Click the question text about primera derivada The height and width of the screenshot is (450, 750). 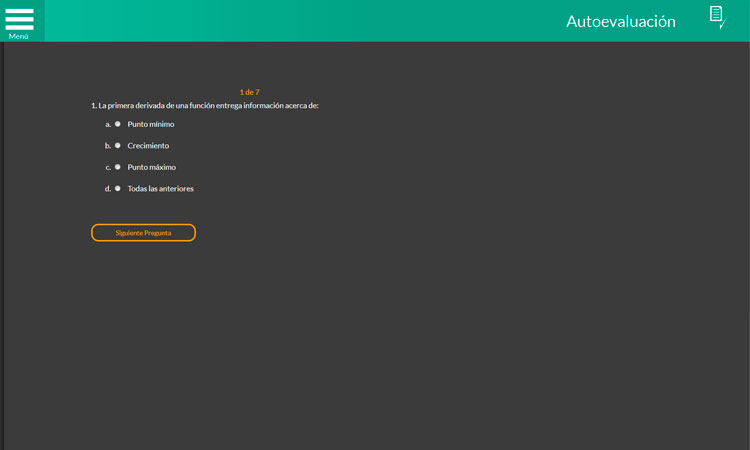tap(205, 105)
